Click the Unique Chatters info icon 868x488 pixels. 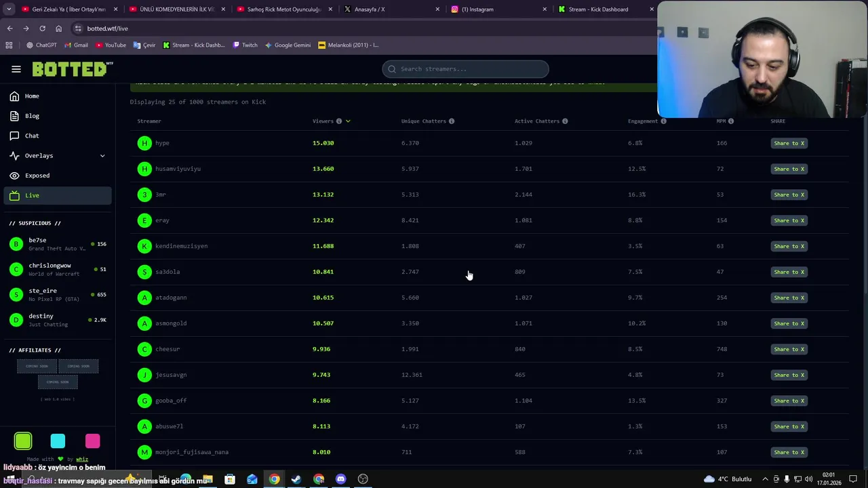452,121
